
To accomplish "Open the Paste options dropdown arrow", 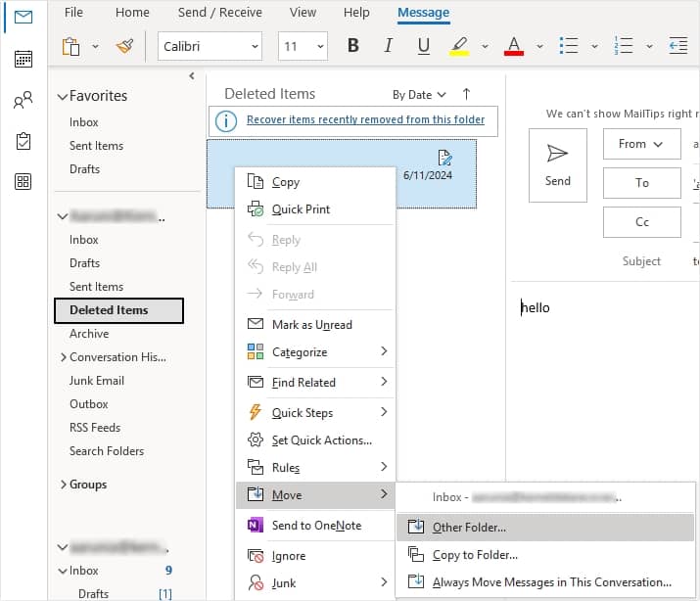I will (x=95, y=46).
